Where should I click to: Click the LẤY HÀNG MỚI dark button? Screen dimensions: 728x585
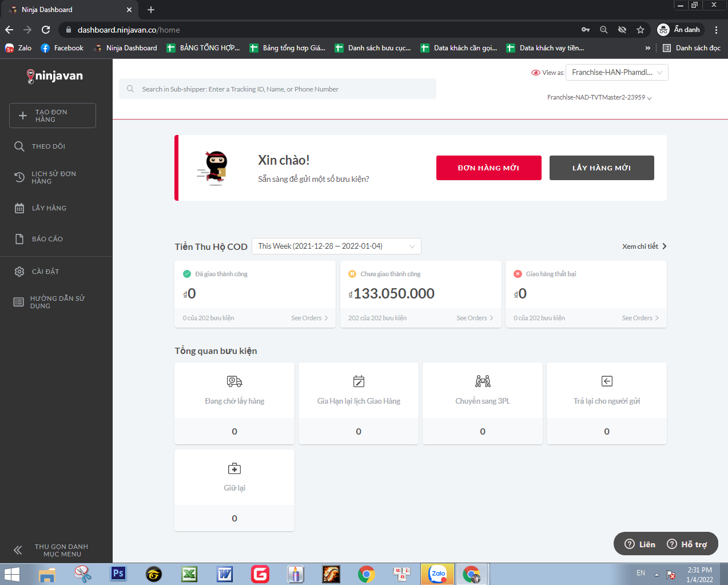coord(602,168)
